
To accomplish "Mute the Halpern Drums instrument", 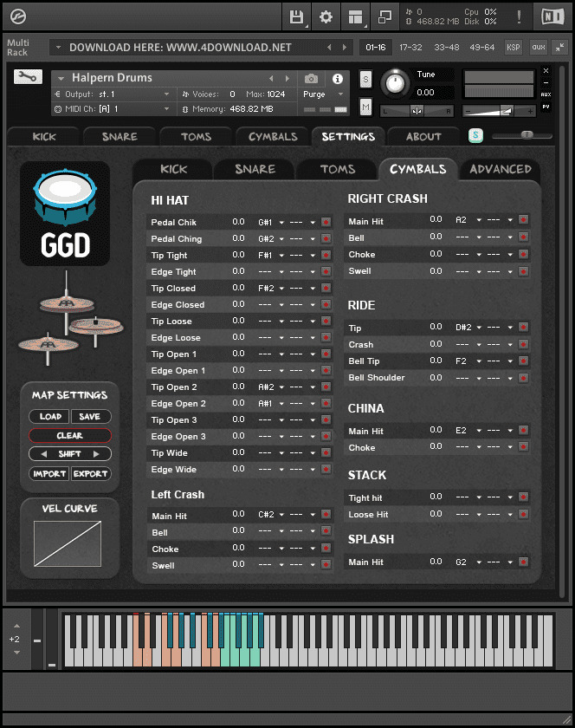I will 365,107.
